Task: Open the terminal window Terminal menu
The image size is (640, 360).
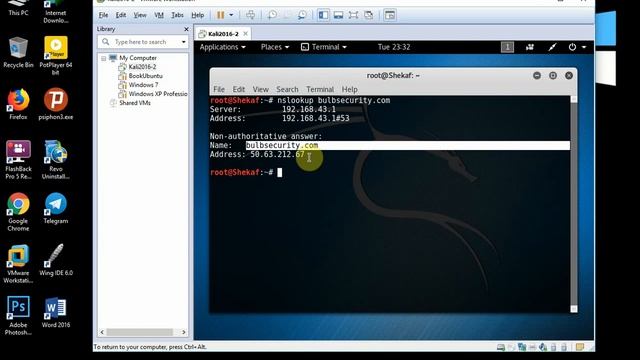Action: pos(320,89)
